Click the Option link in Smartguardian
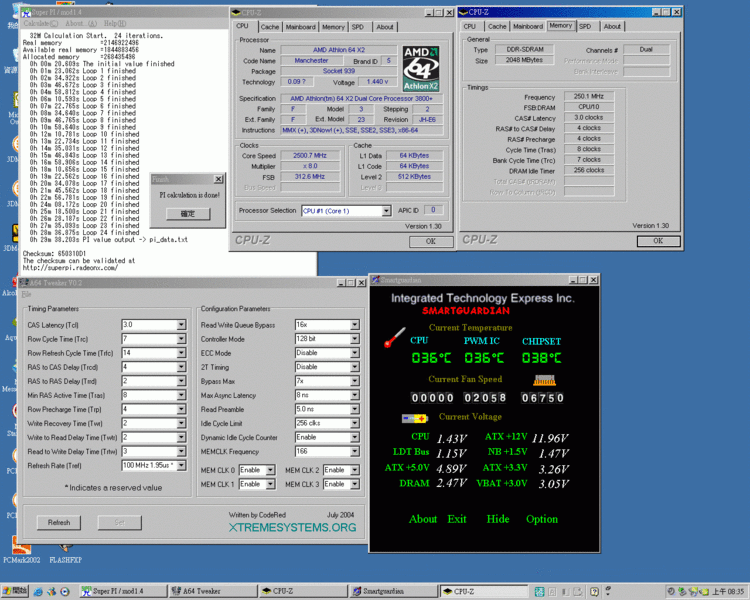Screen dimensions: 750x600 pyautogui.click(x=542, y=519)
